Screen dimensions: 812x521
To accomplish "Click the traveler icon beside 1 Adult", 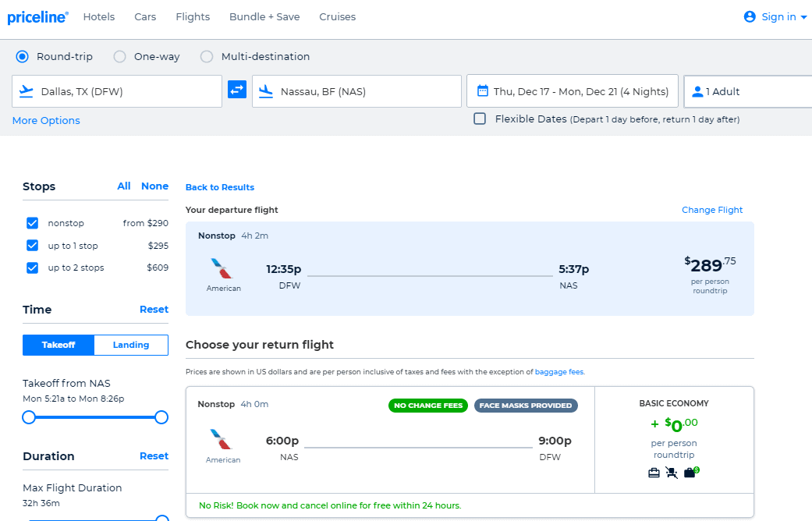I will (697, 91).
